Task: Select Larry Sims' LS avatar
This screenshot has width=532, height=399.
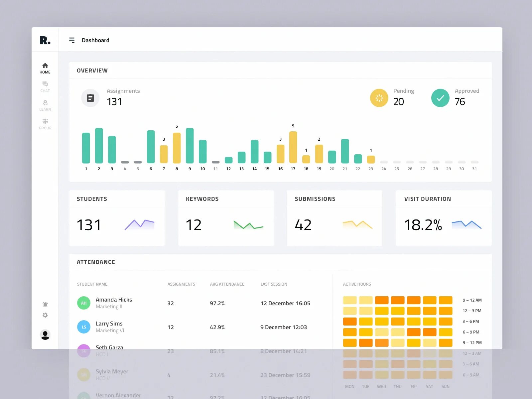Action: click(84, 327)
